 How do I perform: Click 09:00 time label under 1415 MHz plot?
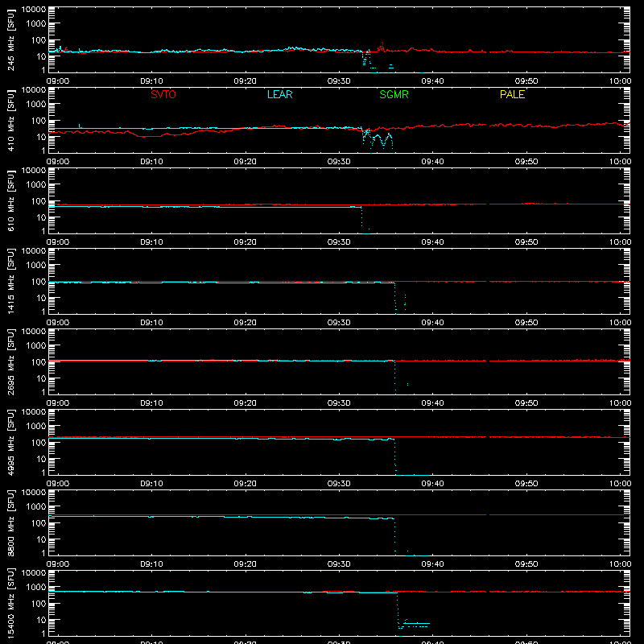(x=58, y=323)
